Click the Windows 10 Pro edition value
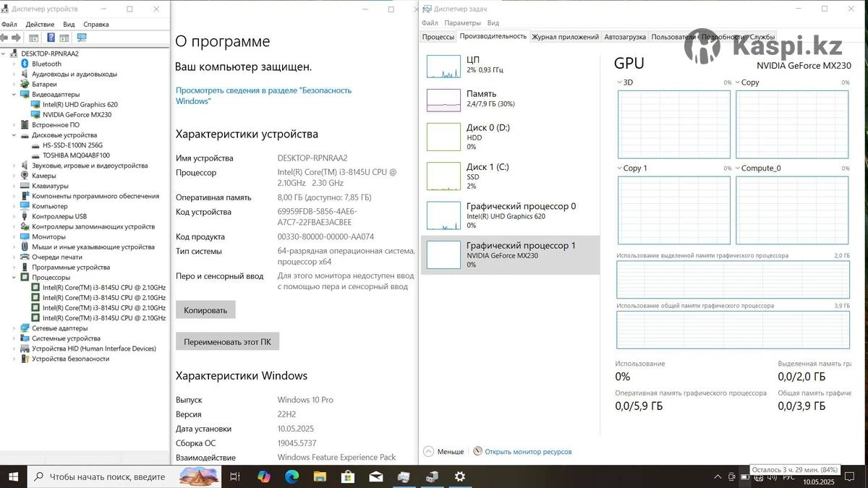Image resolution: width=868 pixels, height=488 pixels. [305, 400]
